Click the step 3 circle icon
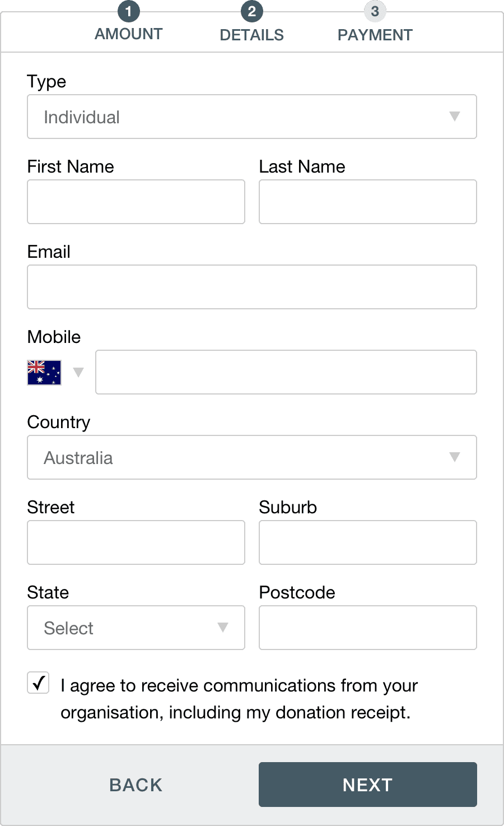Viewport: 504px width, 826px height. tap(375, 11)
